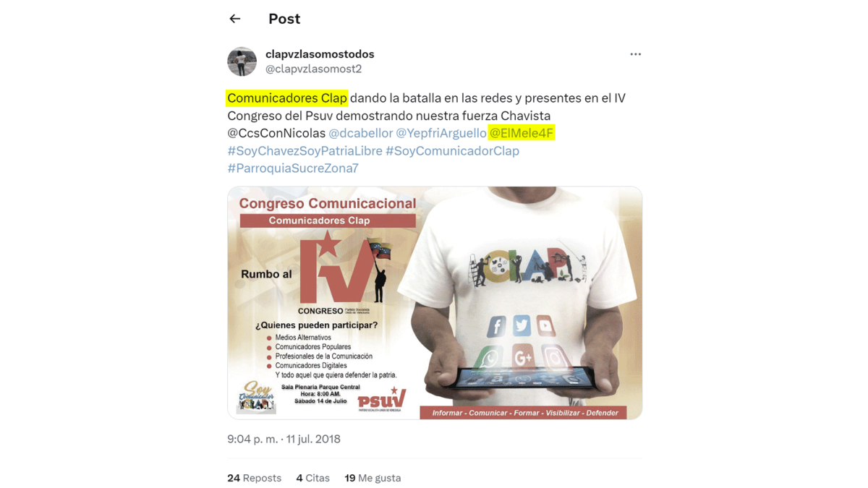
Task: Open the clapvzlasomostodos profile avatar
Action: 242,61
